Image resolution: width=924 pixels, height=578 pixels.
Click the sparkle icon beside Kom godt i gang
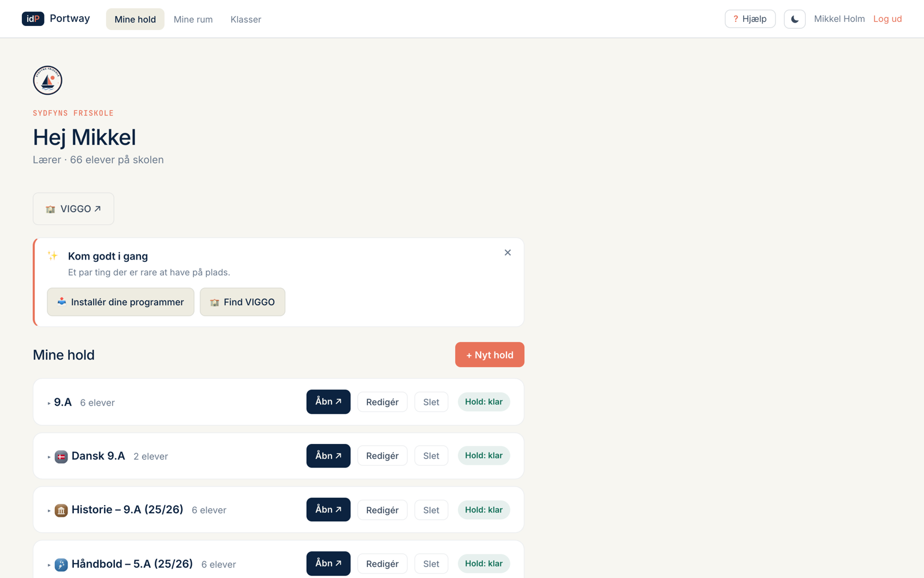pos(53,255)
